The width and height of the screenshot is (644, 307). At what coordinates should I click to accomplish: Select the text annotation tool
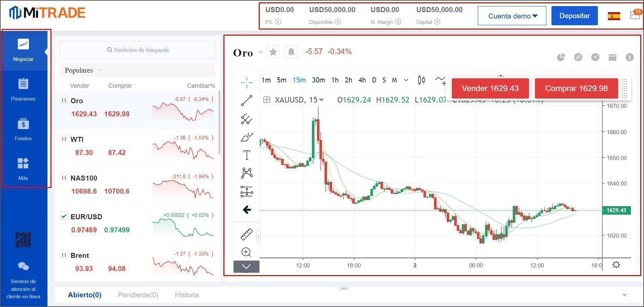tap(246, 155)
